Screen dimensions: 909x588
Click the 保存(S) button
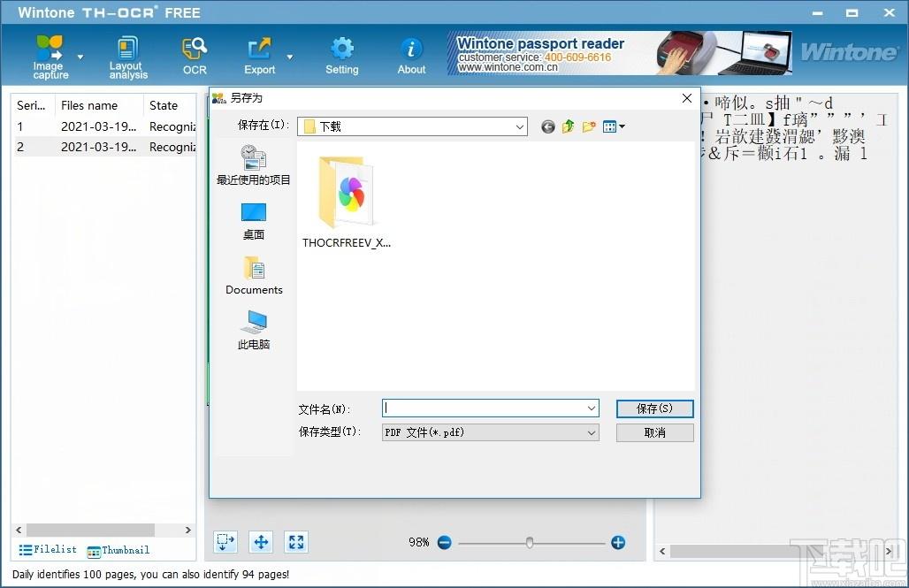[x=654, y=409]
